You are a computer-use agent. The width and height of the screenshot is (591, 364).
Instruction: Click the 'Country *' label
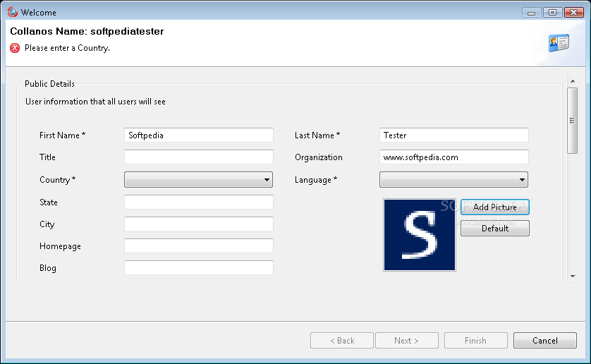[57, 180]
